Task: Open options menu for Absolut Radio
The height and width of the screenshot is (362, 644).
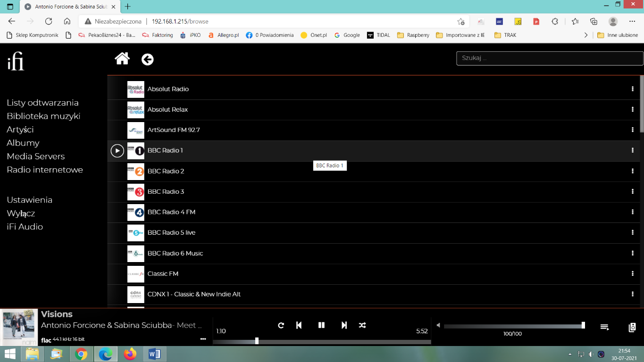Action: [633, 89]
